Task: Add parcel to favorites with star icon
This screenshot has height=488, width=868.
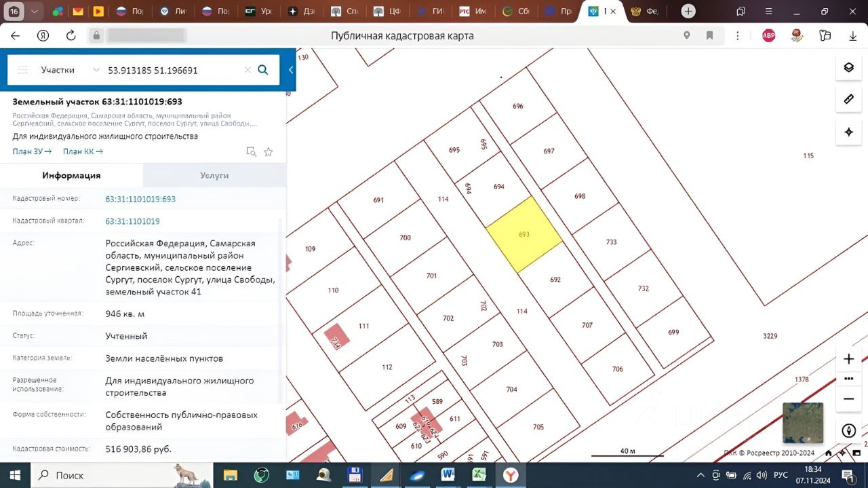Action: coord(268,152)
